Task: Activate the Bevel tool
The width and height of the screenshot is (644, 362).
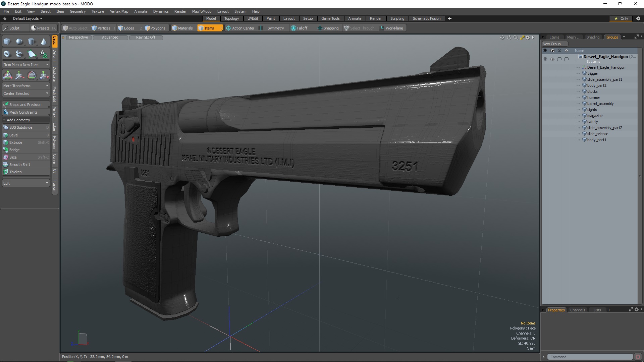Action: tap(26, 135)
